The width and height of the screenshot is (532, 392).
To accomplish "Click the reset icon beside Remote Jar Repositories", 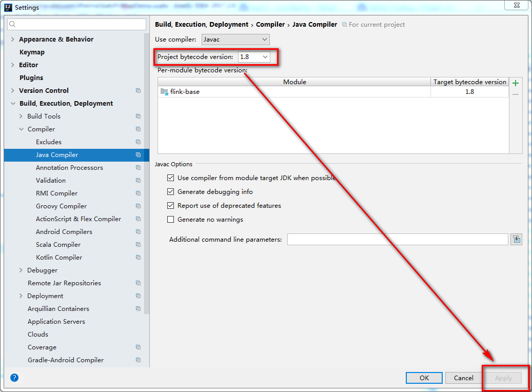I will click(x=138, y=283).
